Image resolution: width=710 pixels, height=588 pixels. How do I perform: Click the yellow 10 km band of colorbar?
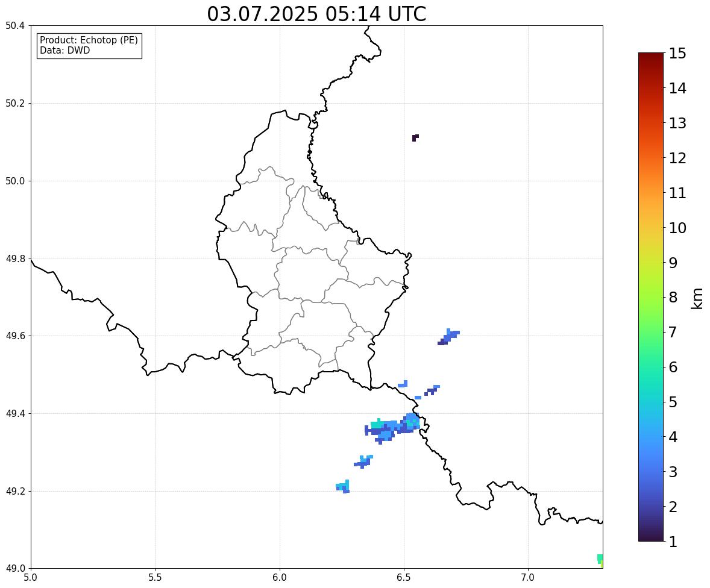tap(651, 228)
